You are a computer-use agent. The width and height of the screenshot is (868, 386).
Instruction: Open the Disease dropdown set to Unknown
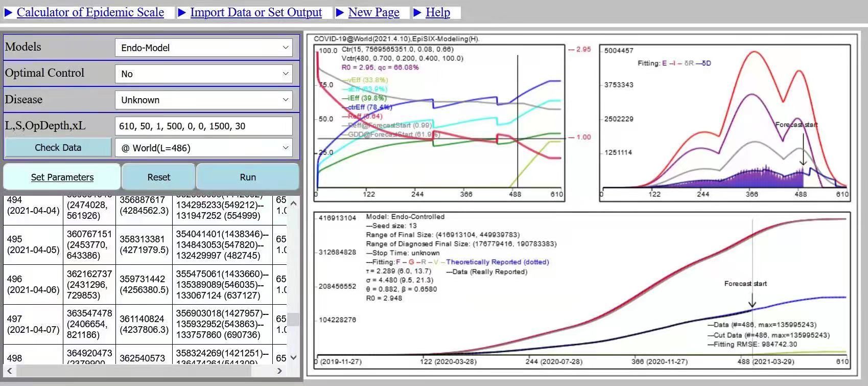click(x=204, y=100)
